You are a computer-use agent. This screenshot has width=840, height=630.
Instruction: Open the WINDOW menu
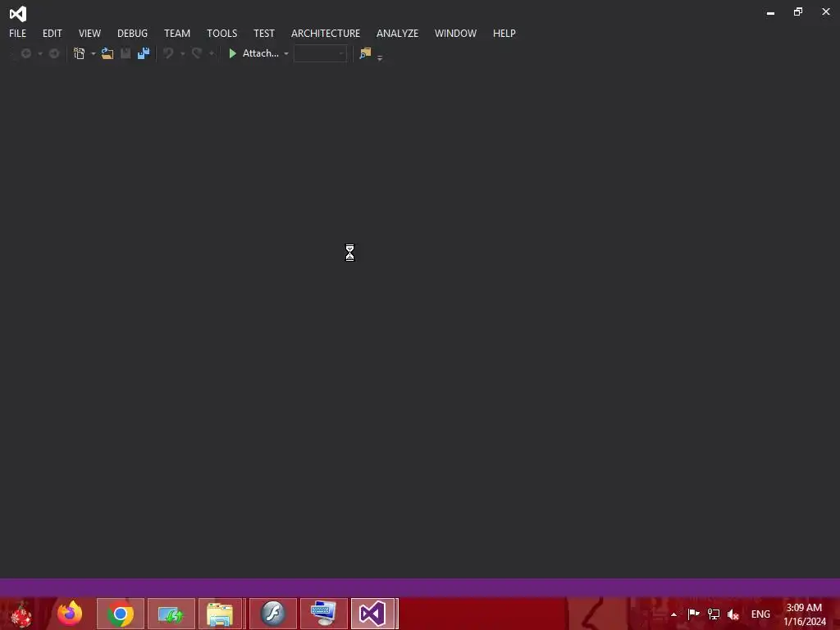point(455,33)
